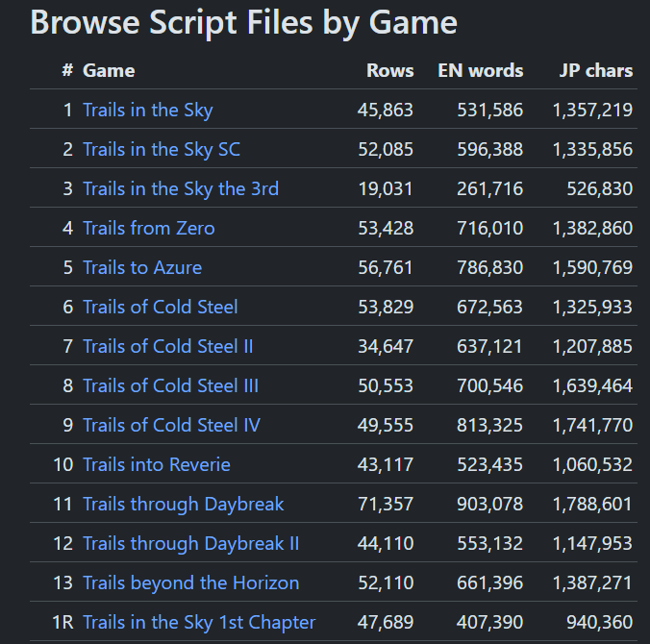Select the EN words value 716,010
This screenshot has height=644, width=650.
pyautogui.click(x=490, y=229)
